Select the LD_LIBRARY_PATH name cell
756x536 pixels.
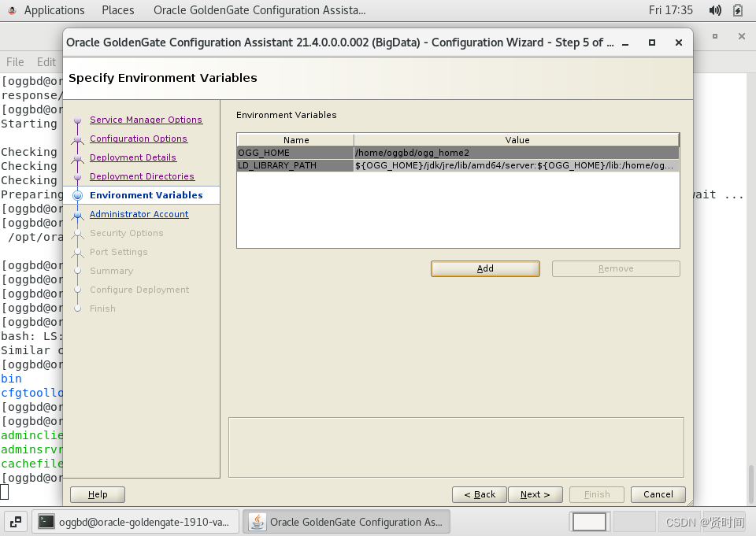click(295, 165)
